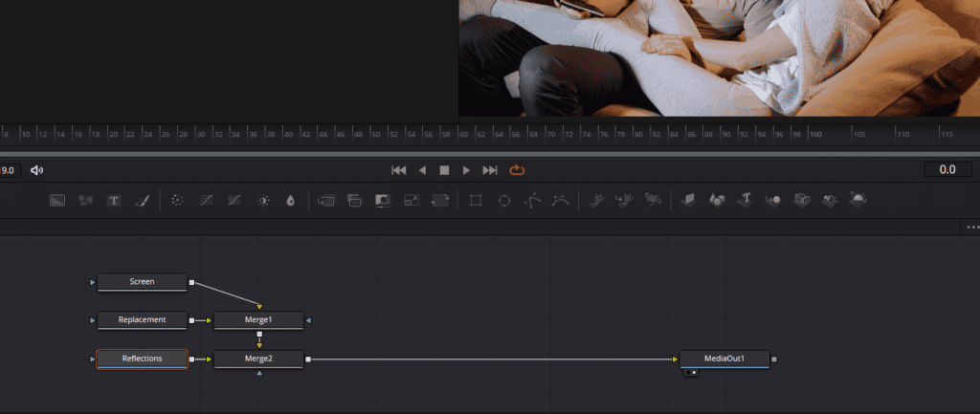Viewport: 980px width, 414px height.
Task: Add a Merge 3D node
Action: 773,200
